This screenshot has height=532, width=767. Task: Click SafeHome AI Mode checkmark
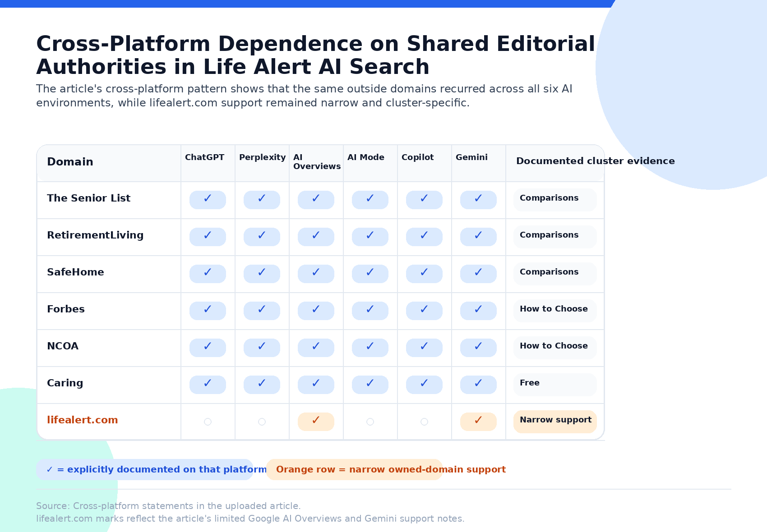pos(370,274)
